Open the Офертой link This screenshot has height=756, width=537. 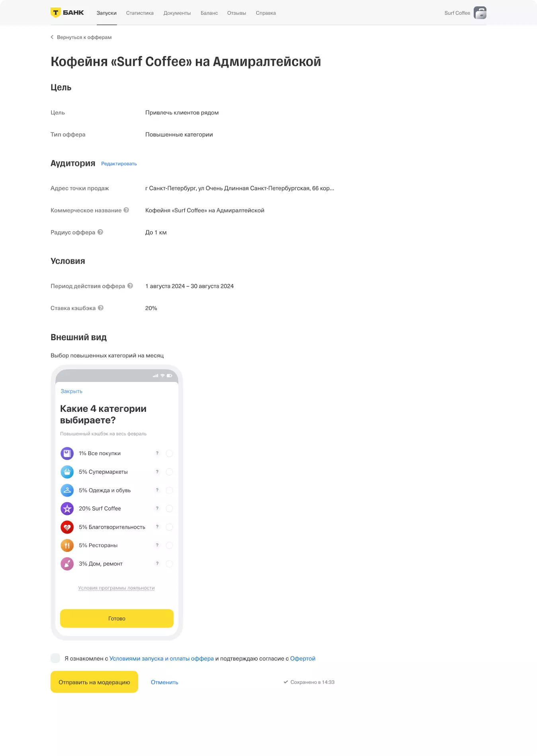click(303, 659)
